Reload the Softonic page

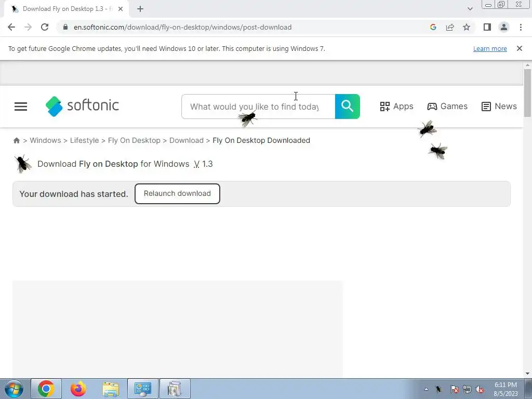(x=45, y=27)
